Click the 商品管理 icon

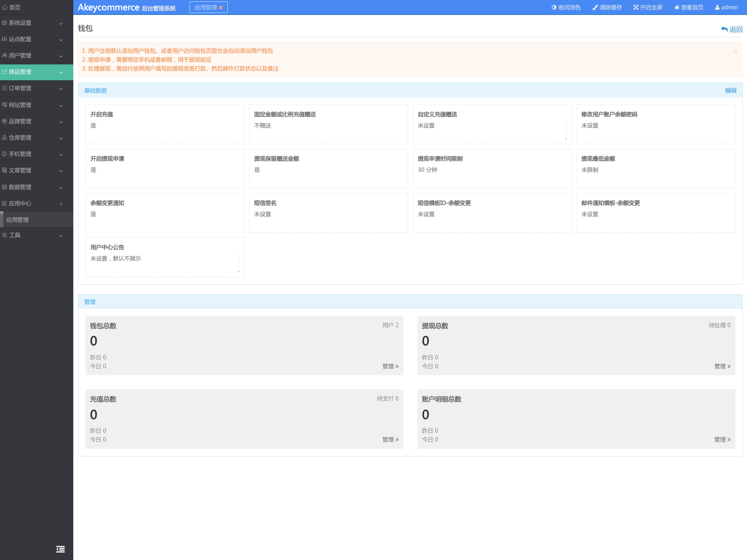coord(5,72)
